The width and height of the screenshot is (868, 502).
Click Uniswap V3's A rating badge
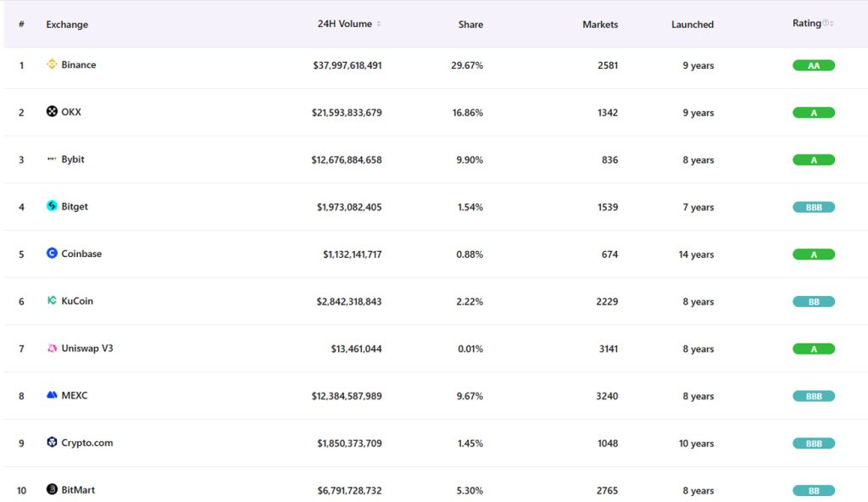pyautogui.click(x=813, y=349)
